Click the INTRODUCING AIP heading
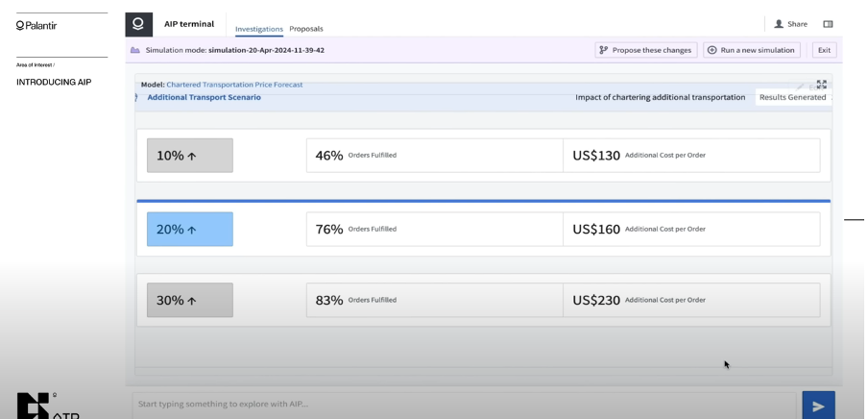The image size is (868, 419). [54, 82]
